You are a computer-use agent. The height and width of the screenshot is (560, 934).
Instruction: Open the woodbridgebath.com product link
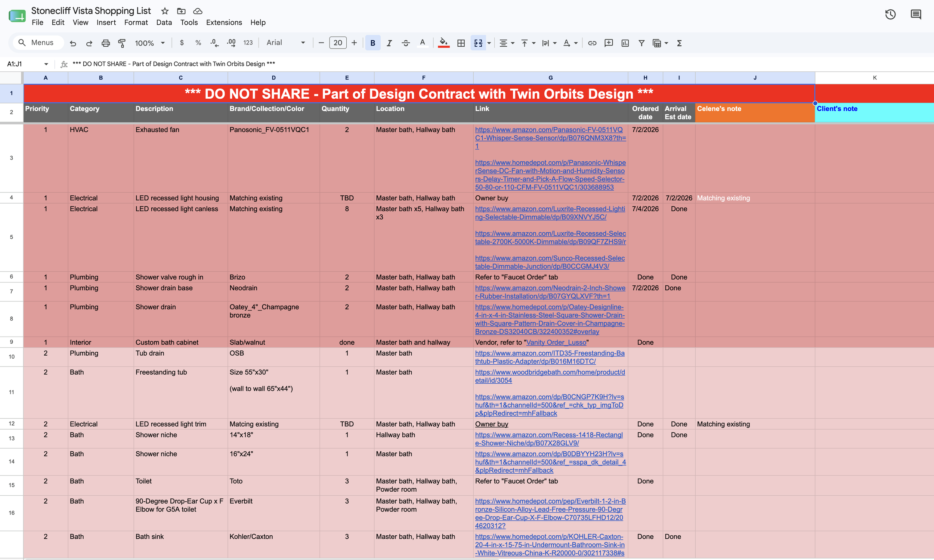click(x=550, y=377)
